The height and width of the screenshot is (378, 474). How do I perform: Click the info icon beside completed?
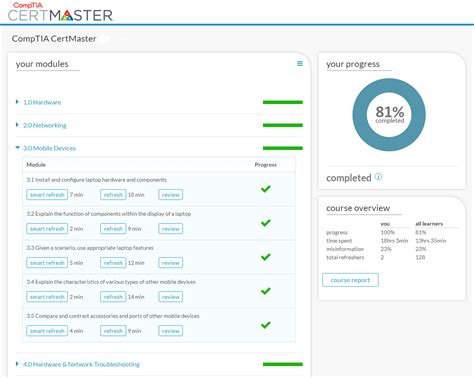pos(378,177)
